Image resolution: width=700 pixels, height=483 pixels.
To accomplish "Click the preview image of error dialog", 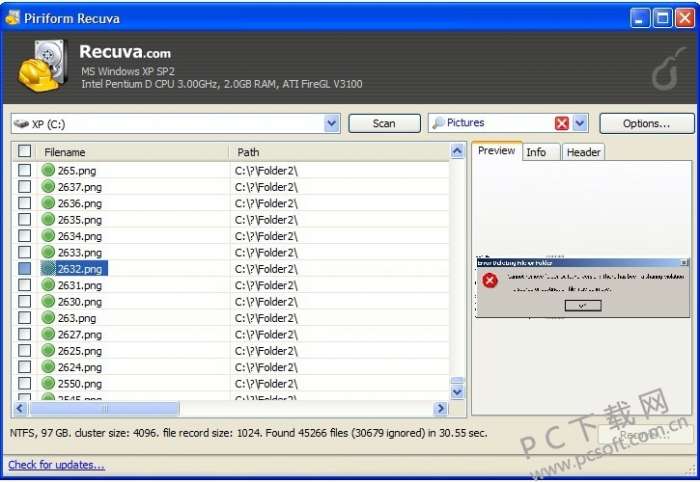I will 583,287.
